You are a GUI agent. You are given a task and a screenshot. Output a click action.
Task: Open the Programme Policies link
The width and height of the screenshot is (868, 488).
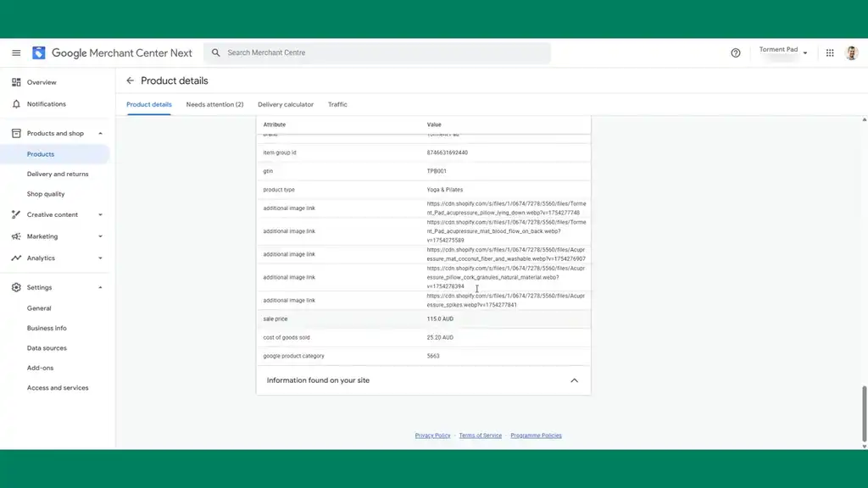pos(536,435)
